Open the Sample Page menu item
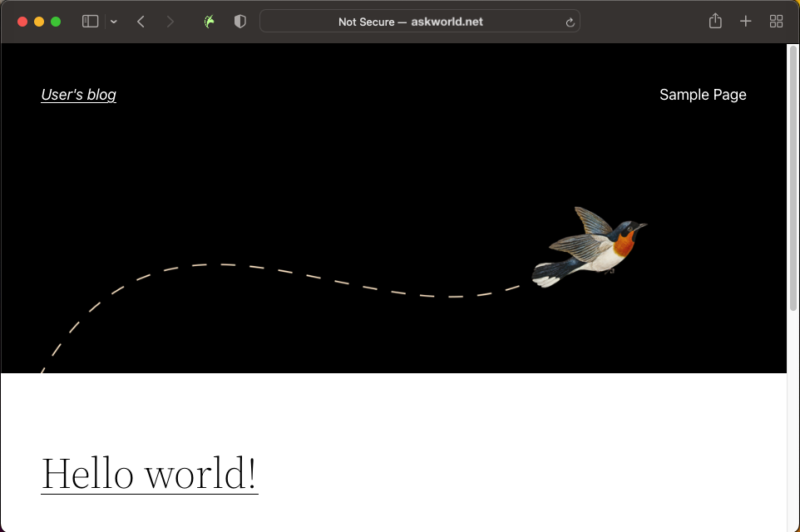The height and width of the screenshot is (532, 800). coord(703,95)
